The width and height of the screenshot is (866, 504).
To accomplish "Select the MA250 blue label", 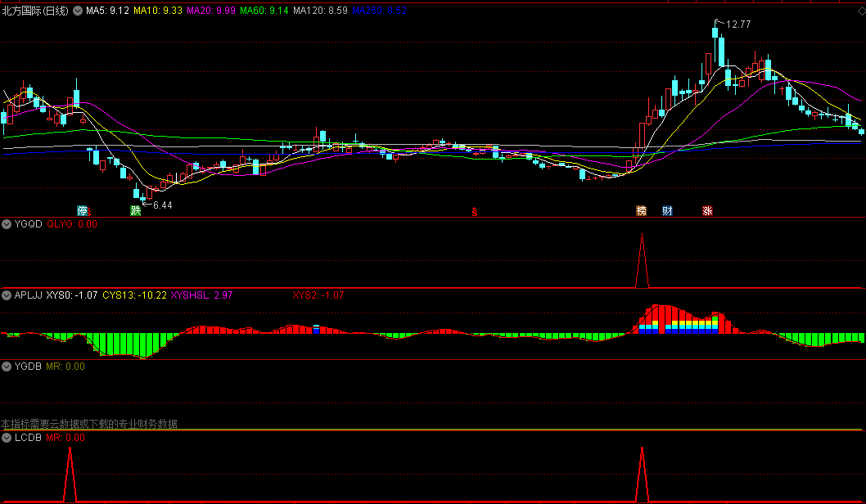I will 380,11.
